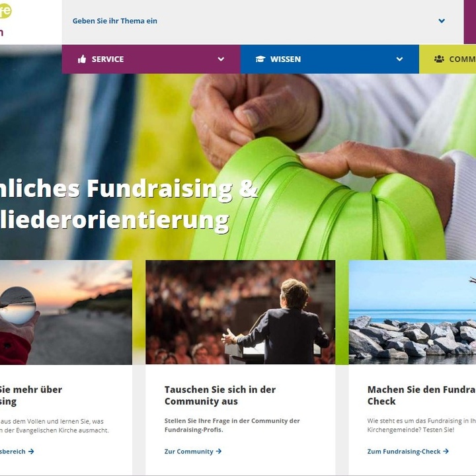Viewport: 476px width, 476px height.
Task: Expand the SERVICE menu chevron
Action: pyautogui.click(x=221, y=59)
